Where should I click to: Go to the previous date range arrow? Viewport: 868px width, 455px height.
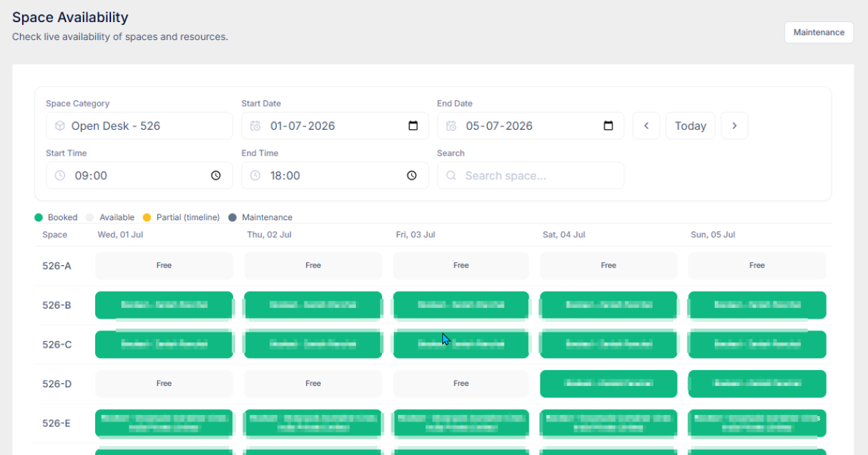[647, 126]
